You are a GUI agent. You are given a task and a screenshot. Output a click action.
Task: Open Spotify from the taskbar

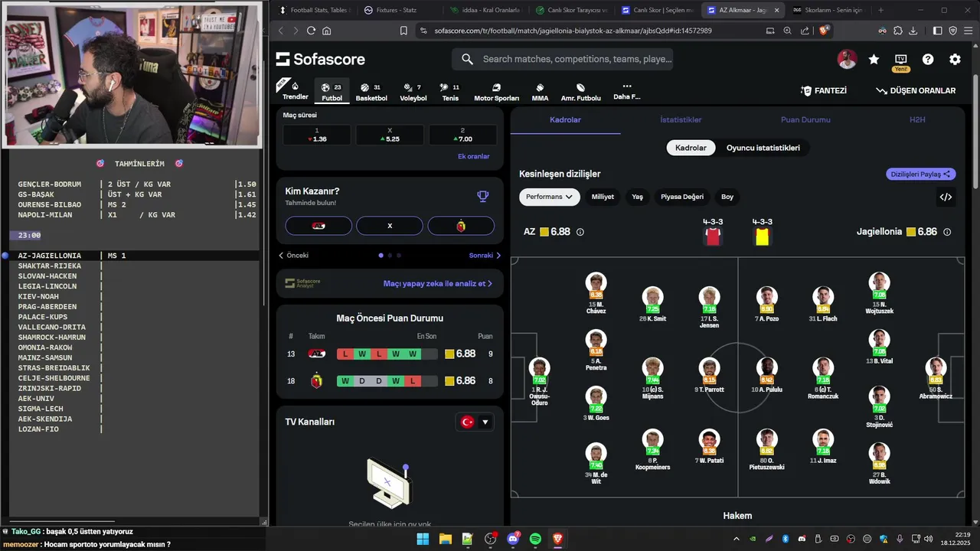(535, 539)
